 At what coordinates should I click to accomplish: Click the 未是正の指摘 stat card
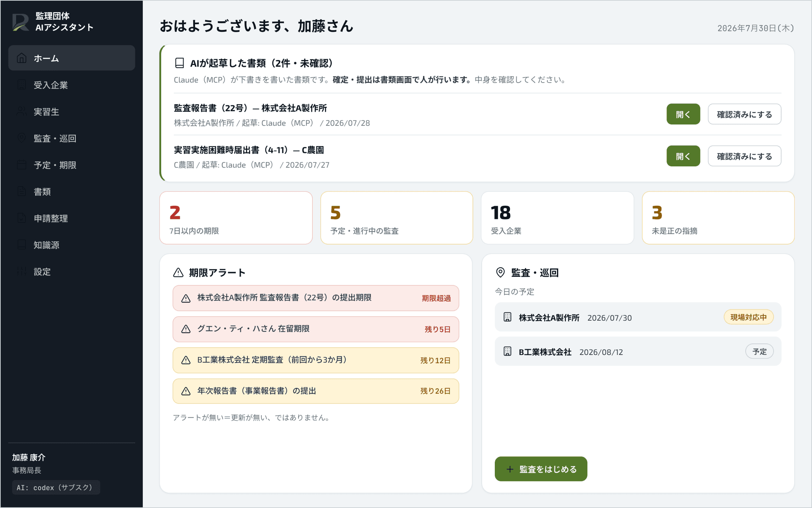coord(718,218)
